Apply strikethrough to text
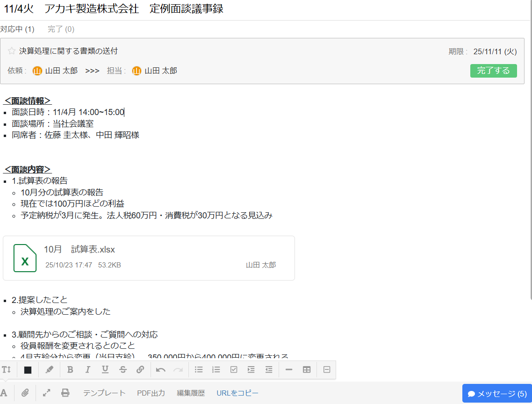This screenshot has height=404, width=532. coord(123,369)
